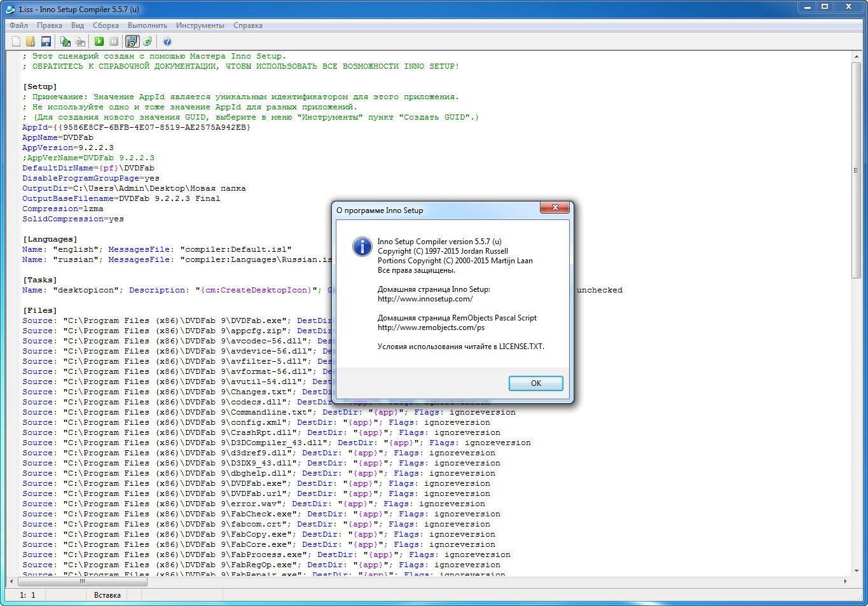Close the 'О программе Inno Setup' dialog
Screen dimensions: 868x606
555,207
